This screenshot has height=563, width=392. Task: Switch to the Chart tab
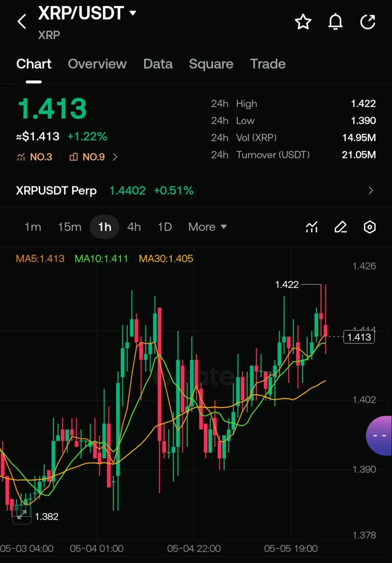(x=34, y=64)
